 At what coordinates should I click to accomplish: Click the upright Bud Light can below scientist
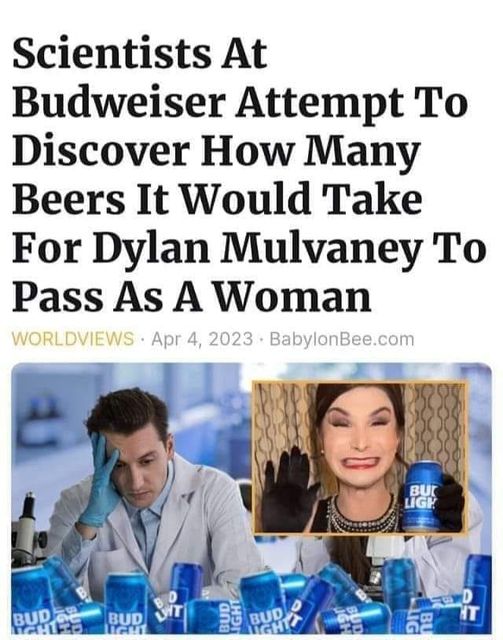coord(126,604)
